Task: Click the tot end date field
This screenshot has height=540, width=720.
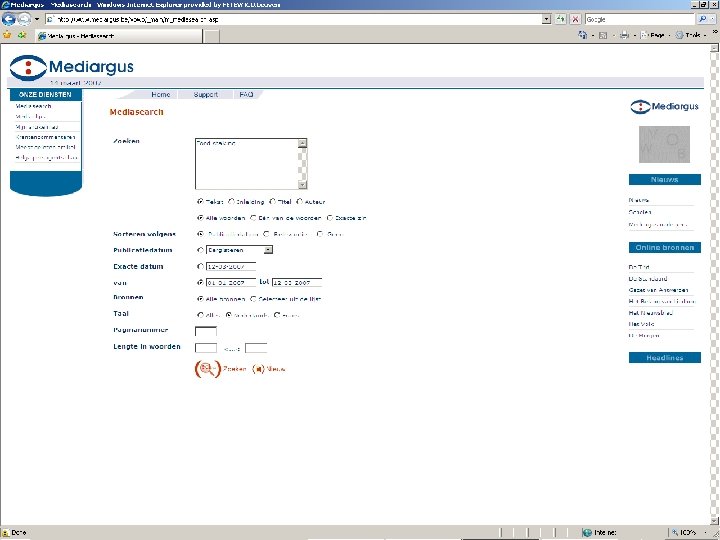Action: (297, 282)
